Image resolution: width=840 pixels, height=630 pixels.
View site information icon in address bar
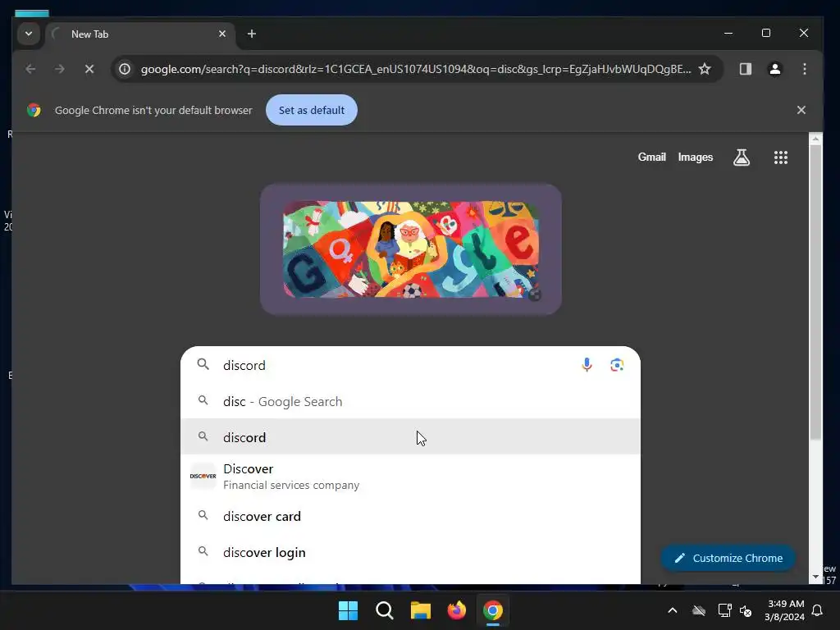125,69
